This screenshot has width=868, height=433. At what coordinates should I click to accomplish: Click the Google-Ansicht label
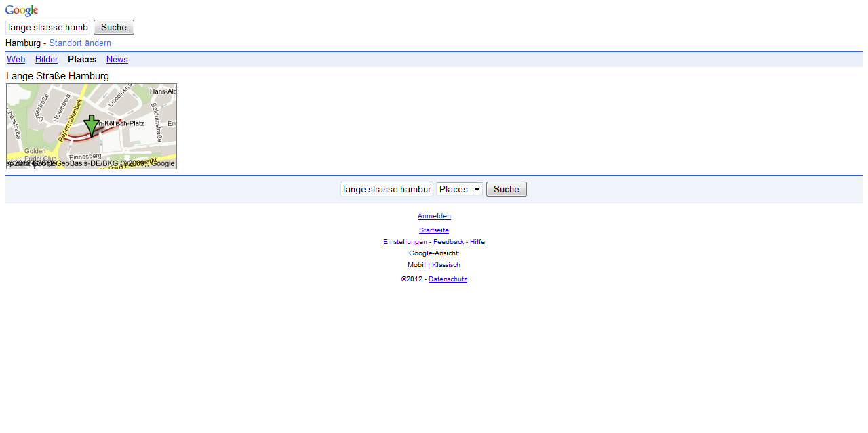pyautogui.click(x=434, y=253)
